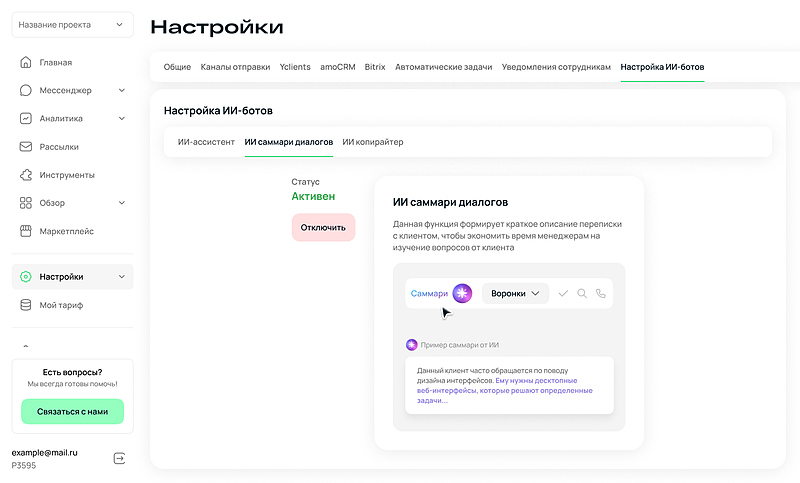
Task: Click the Инструменты puzzle icon
Action: pos(26,175)
